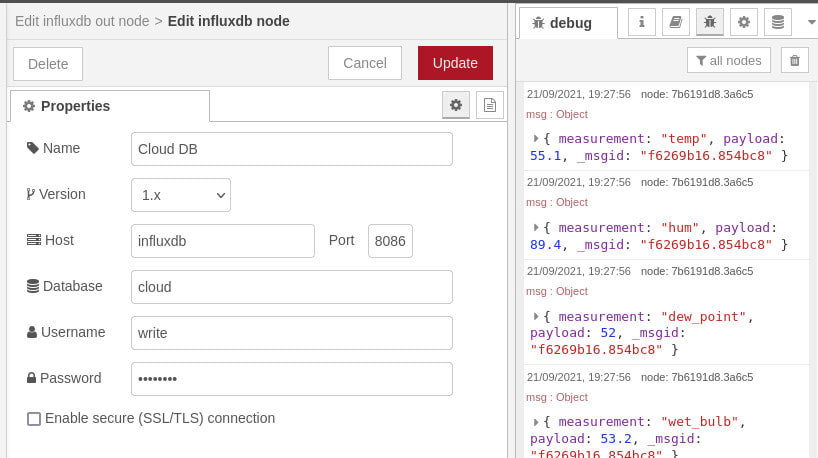Viewport: 818px width, 458px height.
Task: Click msg : Object label above dew_point message
Action: [557, 291]
